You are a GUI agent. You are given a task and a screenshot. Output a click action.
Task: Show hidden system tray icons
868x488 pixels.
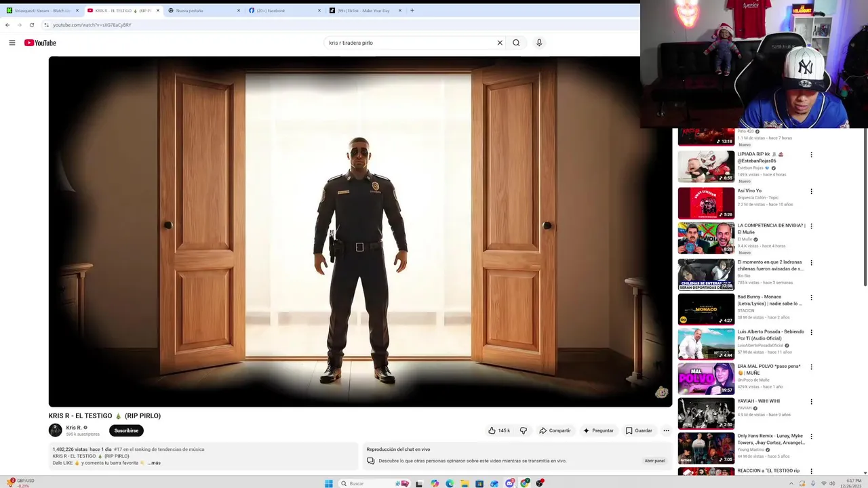pyautogui.click(x=791, y=483)
